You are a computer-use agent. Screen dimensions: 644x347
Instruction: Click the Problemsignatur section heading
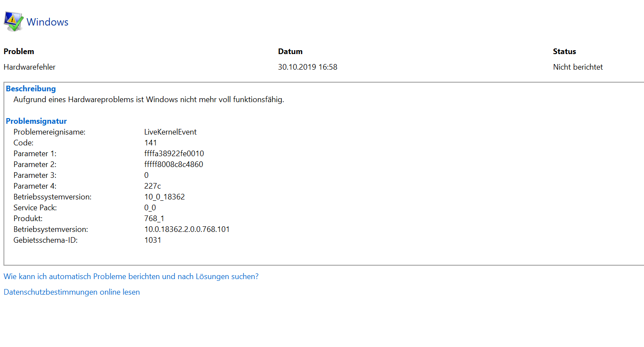(x=36, y=121)
